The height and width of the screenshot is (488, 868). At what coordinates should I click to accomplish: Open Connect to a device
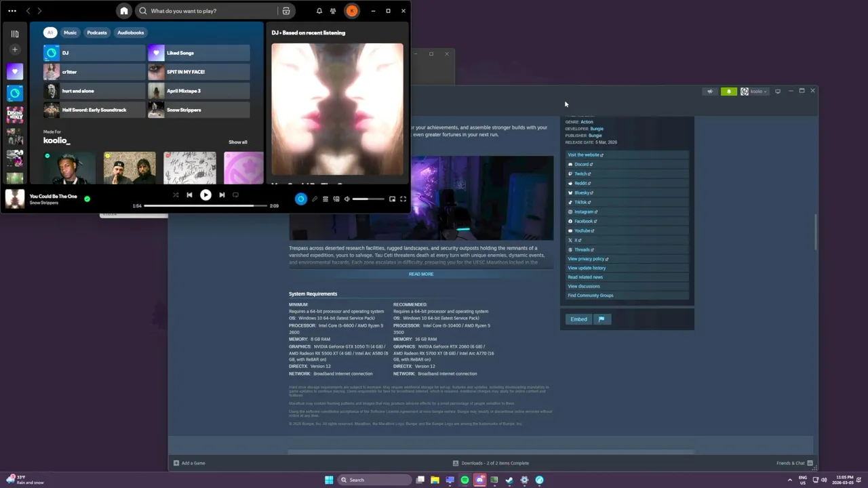click(336, 199)
